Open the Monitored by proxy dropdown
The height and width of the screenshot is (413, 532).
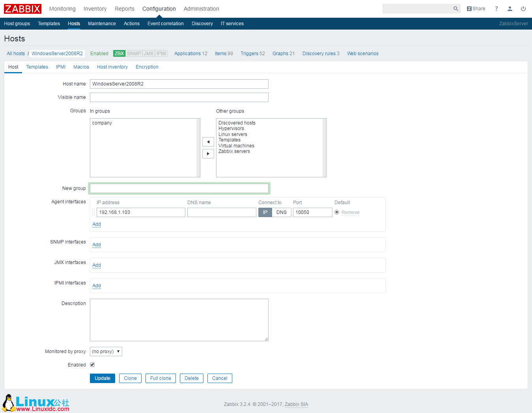coord(106,351)
